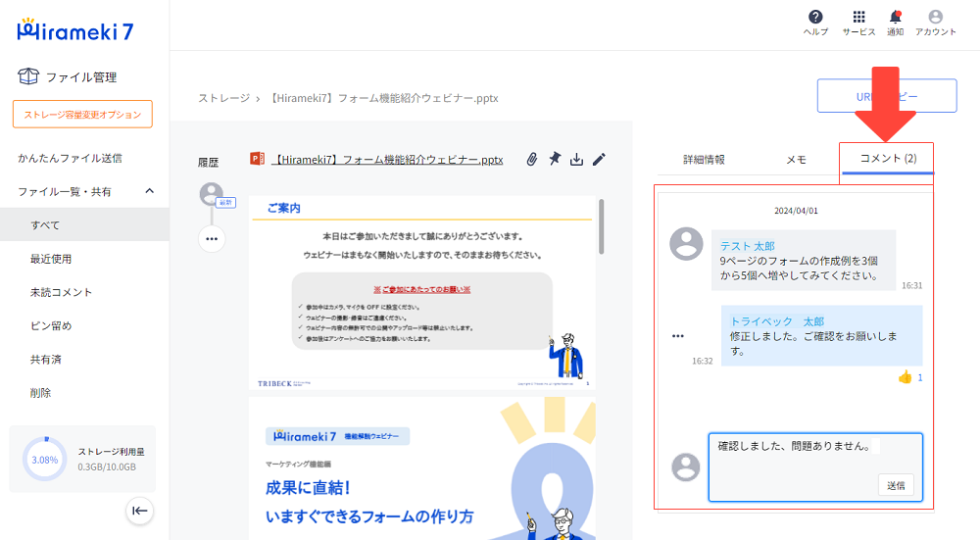Open かんたんファイル送信 menu
This screenshot has height=540, width=980.
pos(70,158)
